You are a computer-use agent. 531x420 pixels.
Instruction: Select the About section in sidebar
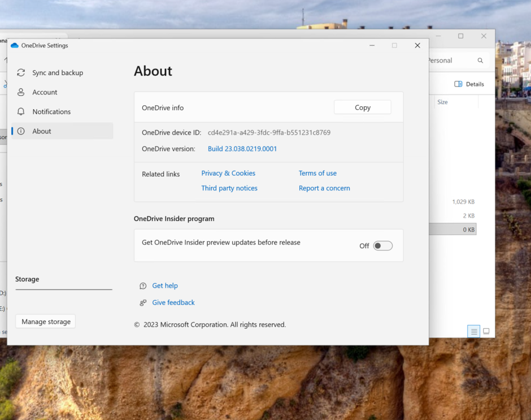tap(62, 131)
